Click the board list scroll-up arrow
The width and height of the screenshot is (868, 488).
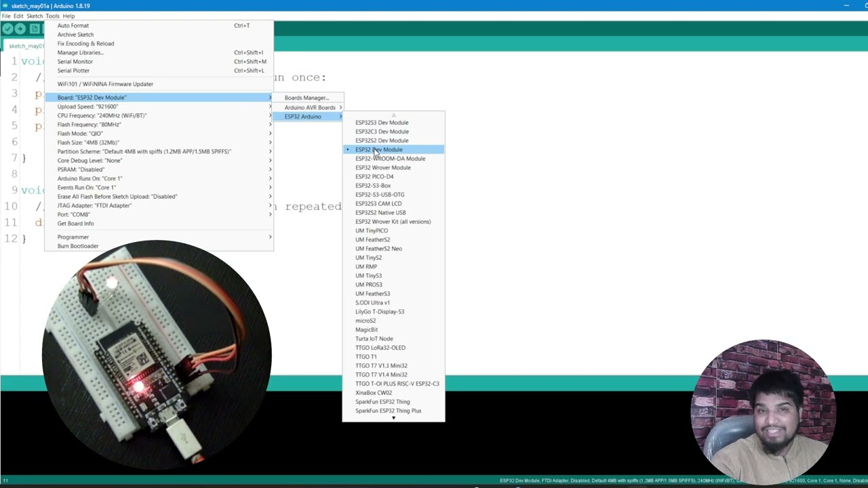pyautogui.click(x=393, y=115)
